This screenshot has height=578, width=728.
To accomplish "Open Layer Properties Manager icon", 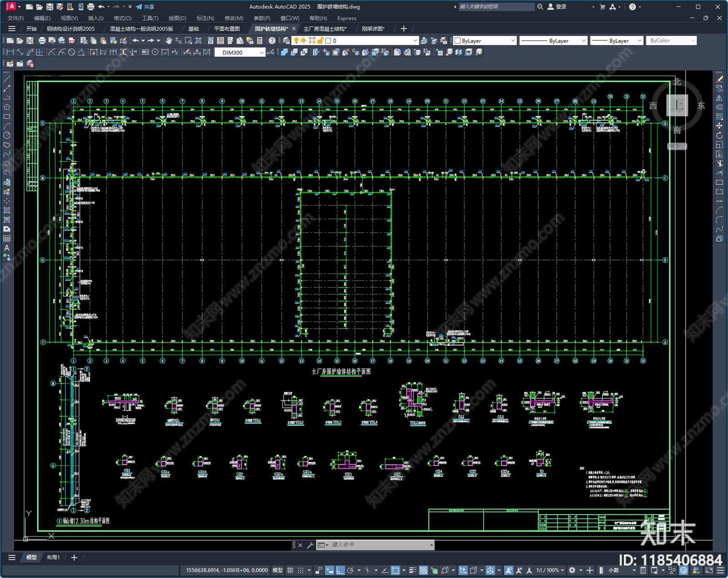I will (286, 41).
